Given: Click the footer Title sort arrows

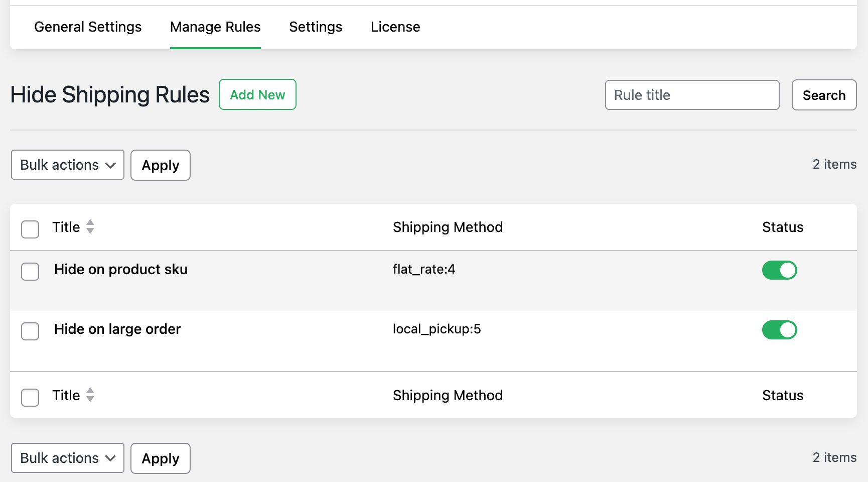Looking at the screenshot, I should pos(90,395).
